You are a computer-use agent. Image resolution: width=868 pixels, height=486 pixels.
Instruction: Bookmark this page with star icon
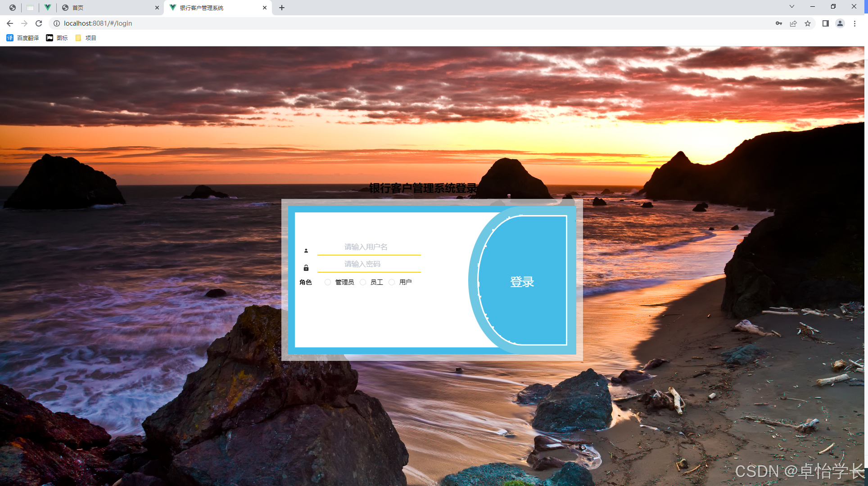click(808, 23)
